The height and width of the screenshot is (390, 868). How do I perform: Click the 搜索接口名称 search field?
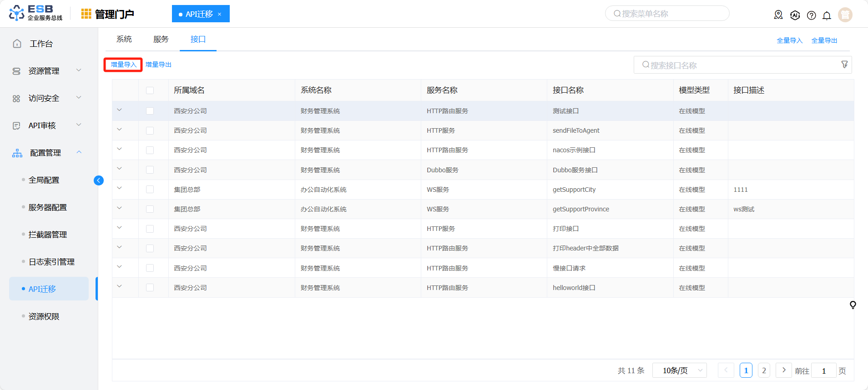[x=737, y=65]
